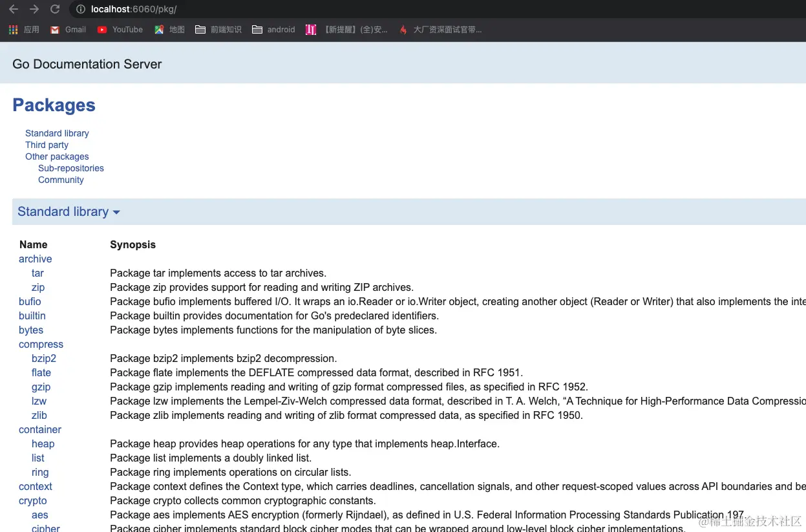Viewport: 806px width, 532px height.
Task: Open the zip package
Action: click(38, 287)
